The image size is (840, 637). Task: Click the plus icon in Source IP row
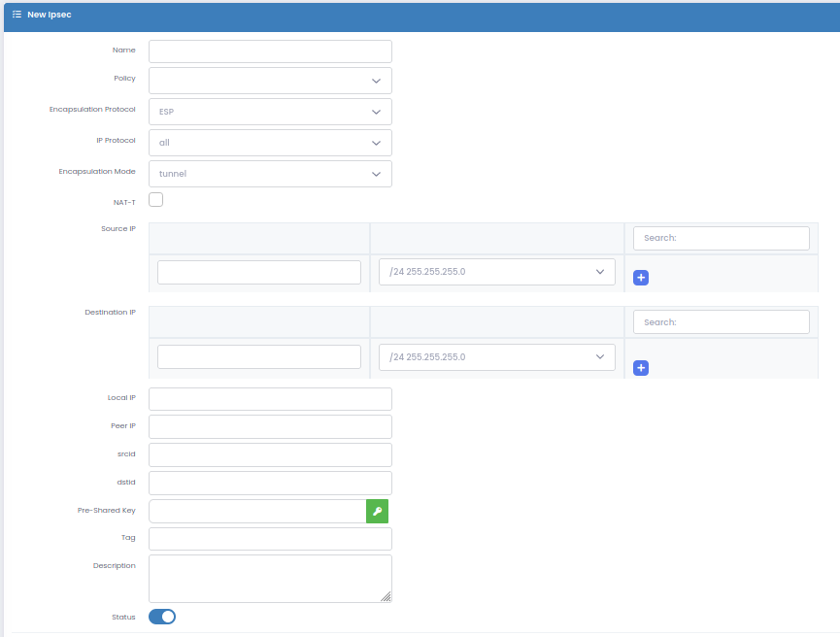point(641,278)
